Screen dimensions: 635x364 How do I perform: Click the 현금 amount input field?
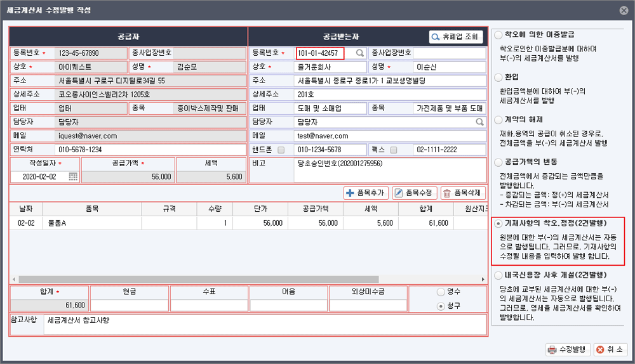(x=129, y=306)
